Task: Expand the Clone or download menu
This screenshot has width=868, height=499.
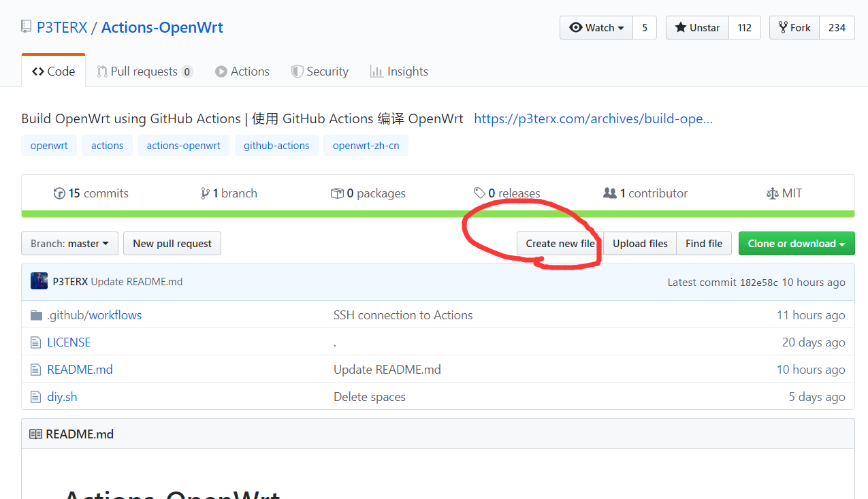Action: click(796, 244)
